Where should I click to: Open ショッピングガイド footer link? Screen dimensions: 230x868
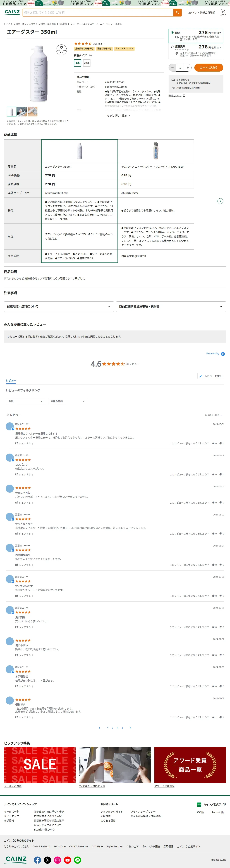(112, 812)
